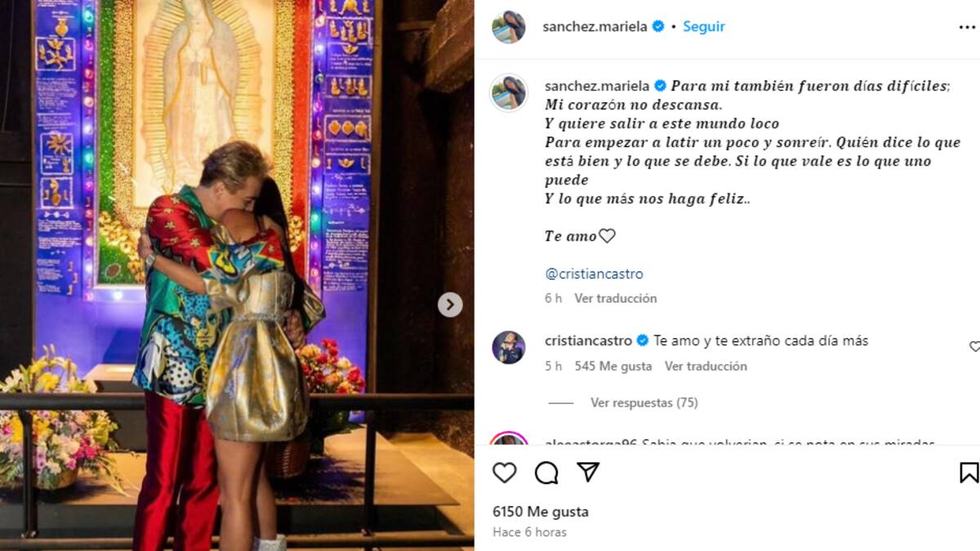Open cristiancastro commenter avatar
Viewport: 980px width, 551px height.
tap(509, 347)
